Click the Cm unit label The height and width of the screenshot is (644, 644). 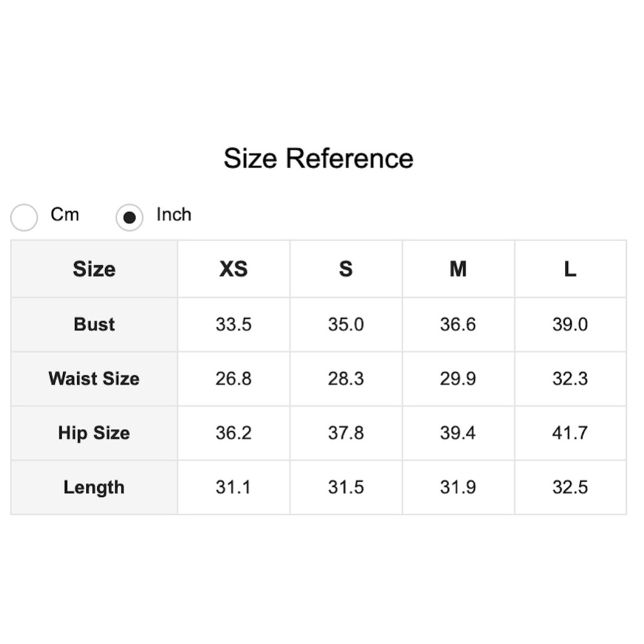65,214
